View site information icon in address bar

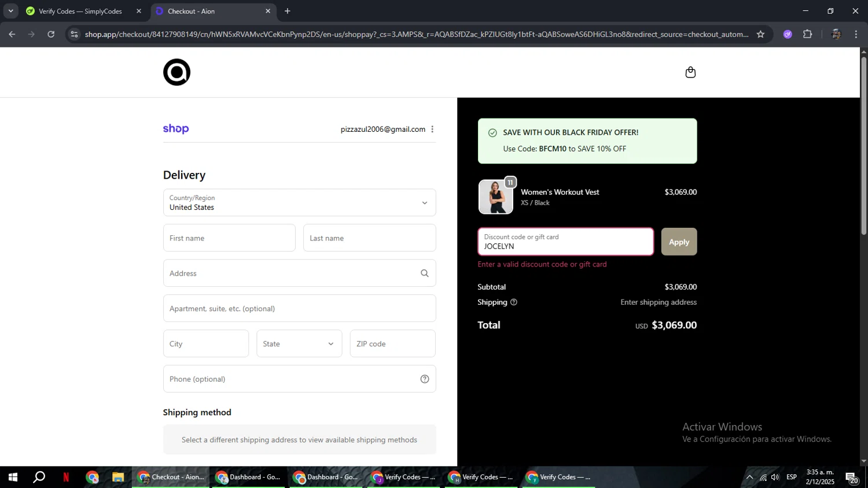(74, 34)
